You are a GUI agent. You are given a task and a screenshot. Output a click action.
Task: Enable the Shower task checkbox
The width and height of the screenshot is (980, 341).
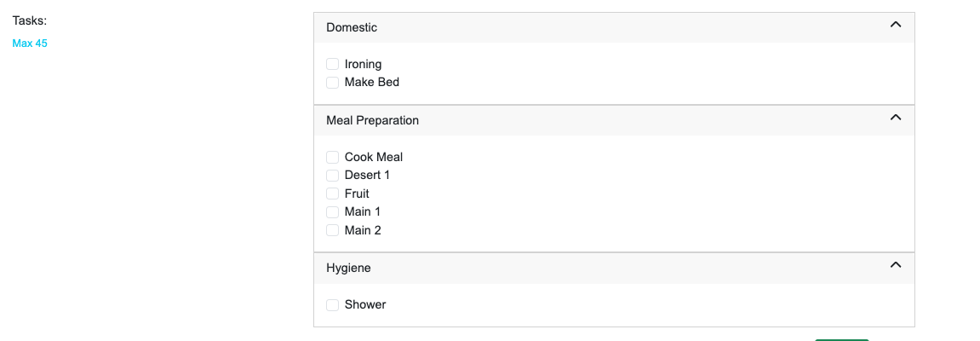coord(333,305)
